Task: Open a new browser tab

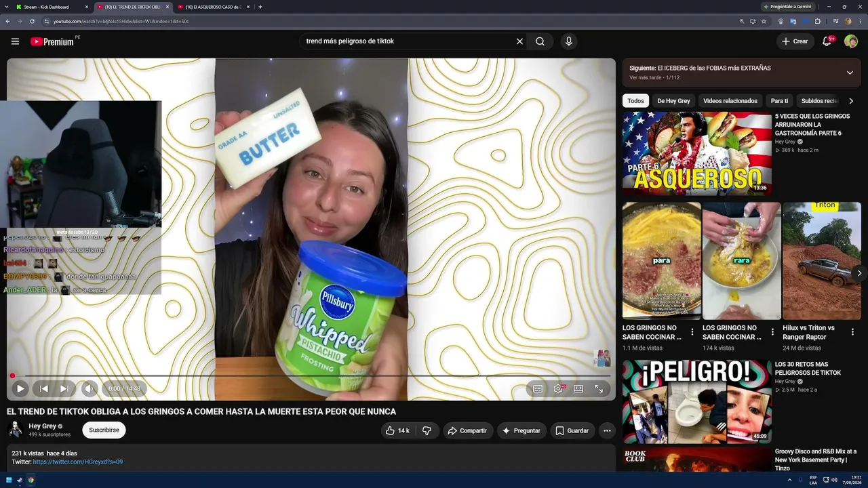Action: tap(260, 7)
